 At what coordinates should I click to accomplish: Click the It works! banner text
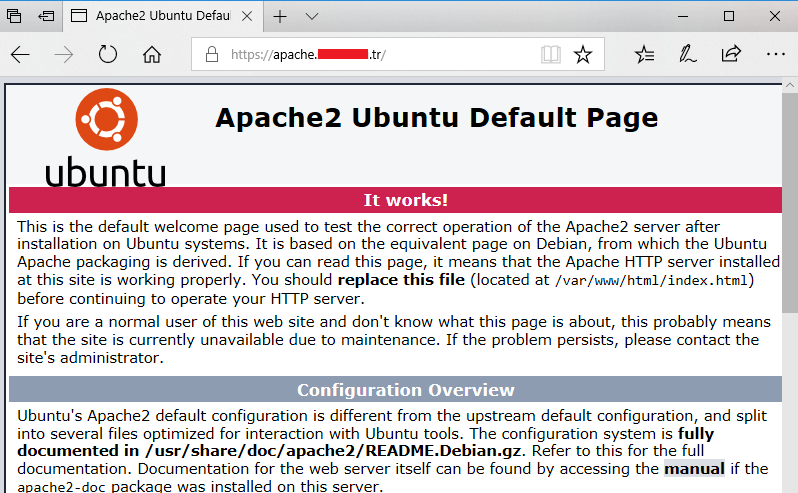pyautogui.click(x=406, y=200)
